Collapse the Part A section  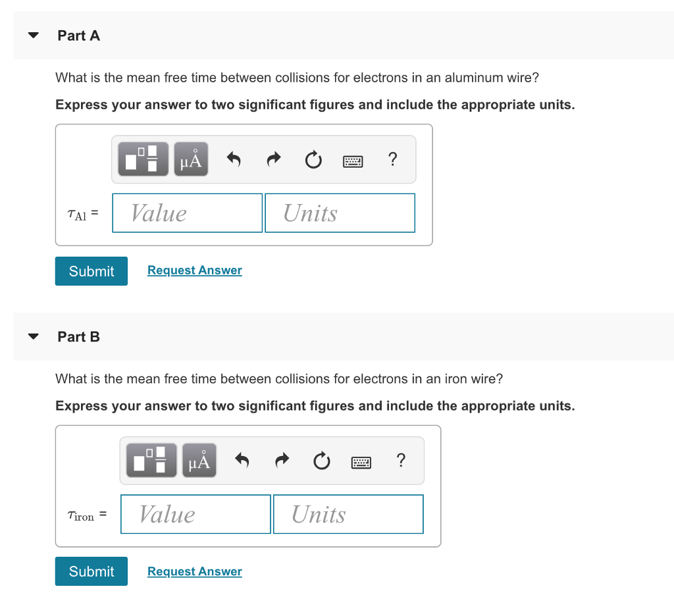33,36
